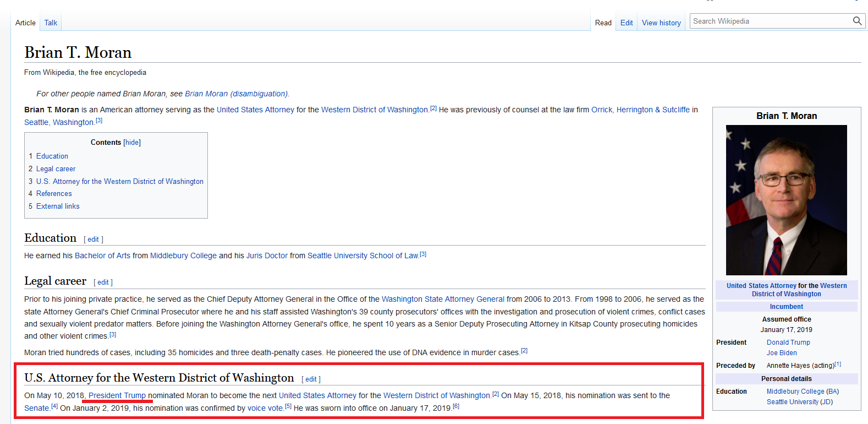
Task: Open Donald Trump link in infobox
Action: (788, 343)
